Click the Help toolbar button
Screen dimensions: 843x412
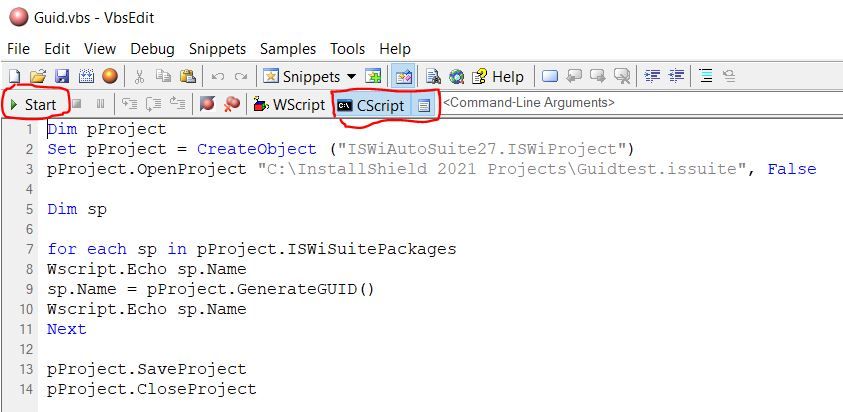coord(497,77)
